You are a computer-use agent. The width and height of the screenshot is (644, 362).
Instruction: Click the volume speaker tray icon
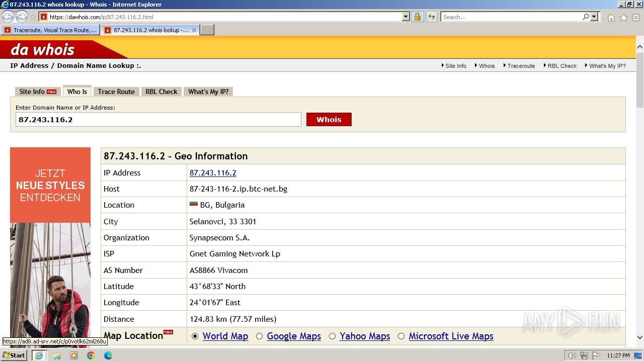click(x=572, y=355)
